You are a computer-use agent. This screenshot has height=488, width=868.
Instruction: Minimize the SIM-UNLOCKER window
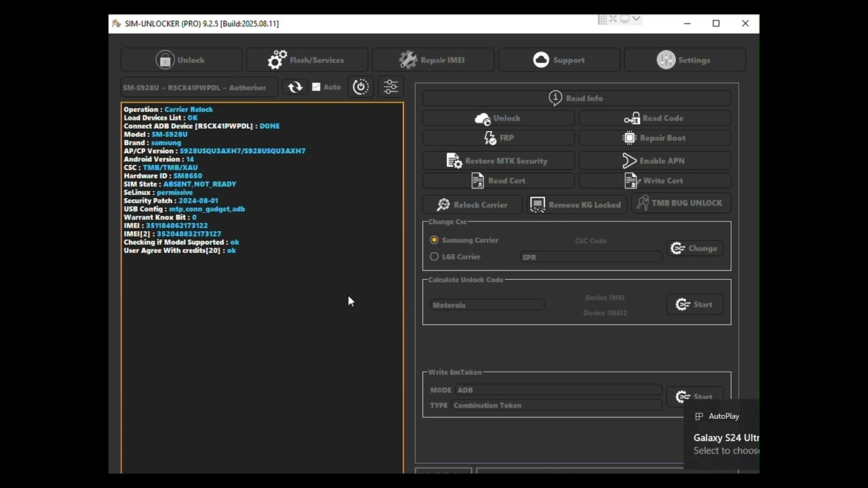[687, 24]
